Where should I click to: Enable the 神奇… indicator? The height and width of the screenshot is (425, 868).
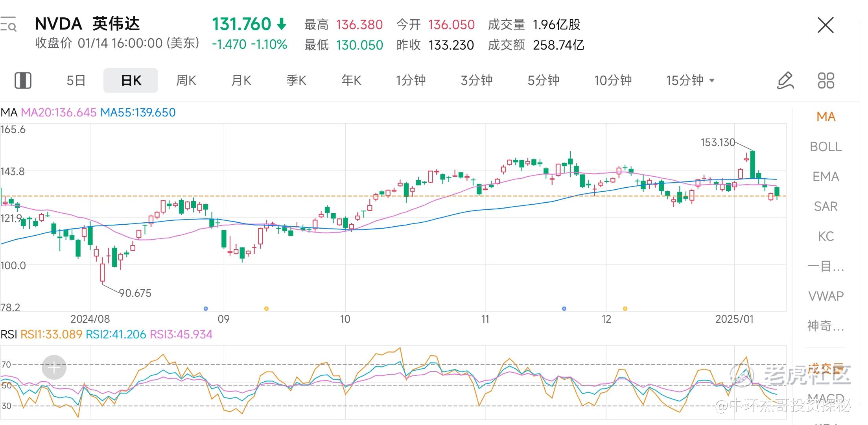coord(826,326)
